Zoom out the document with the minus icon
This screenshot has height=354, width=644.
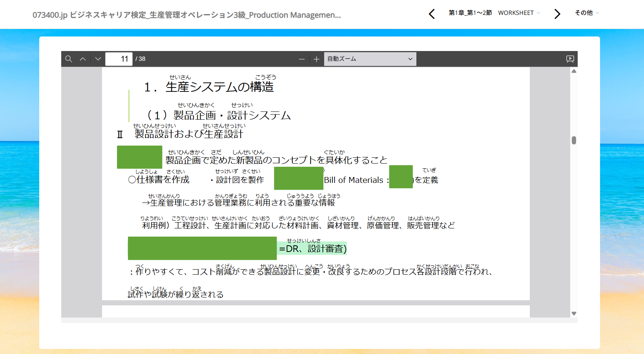pos(301,59)
